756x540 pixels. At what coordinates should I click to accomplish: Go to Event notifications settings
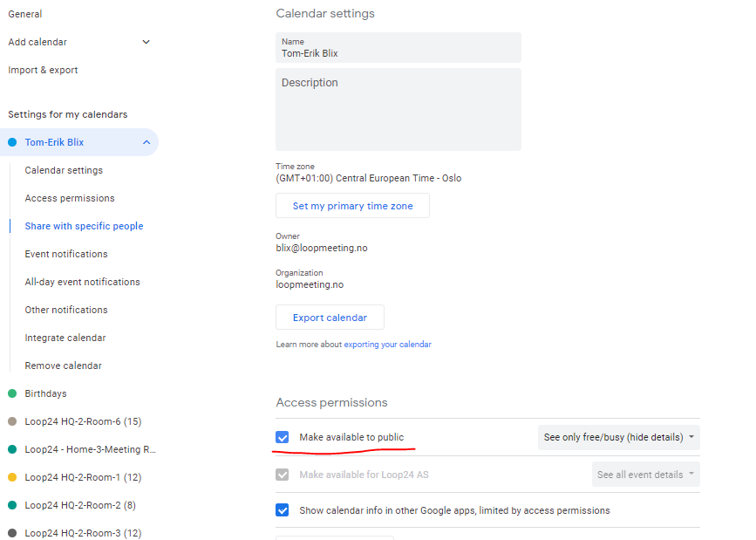pyautogui.click(x=66, y=254)
